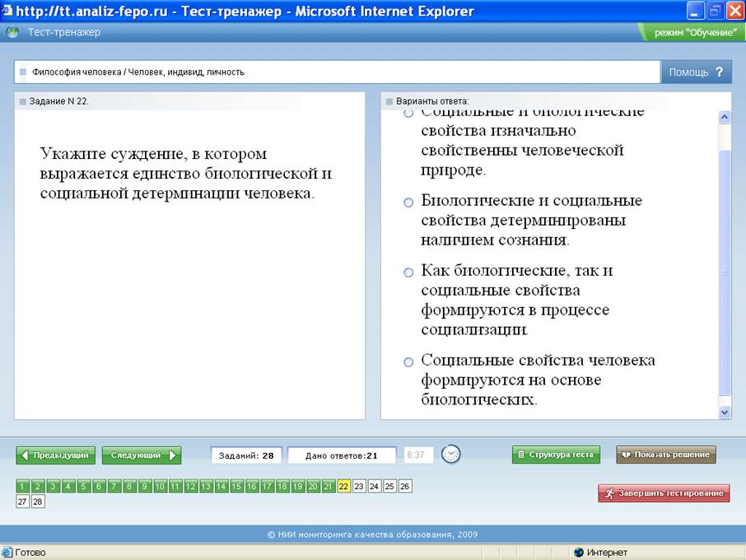Go to the previous question with Предыдущий
The height and width of the screenshot is (560, 746).
[56, 455]
